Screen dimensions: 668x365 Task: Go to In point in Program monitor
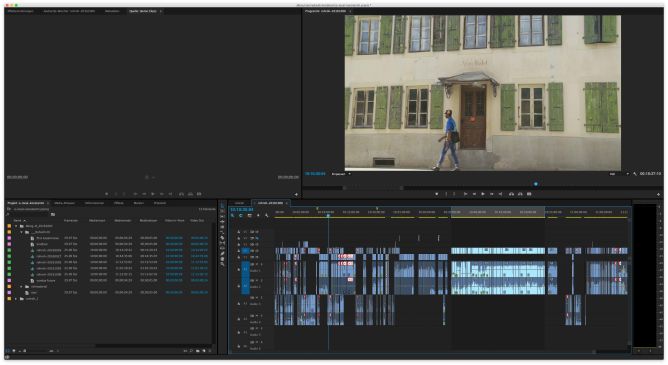tap(465, 194)
